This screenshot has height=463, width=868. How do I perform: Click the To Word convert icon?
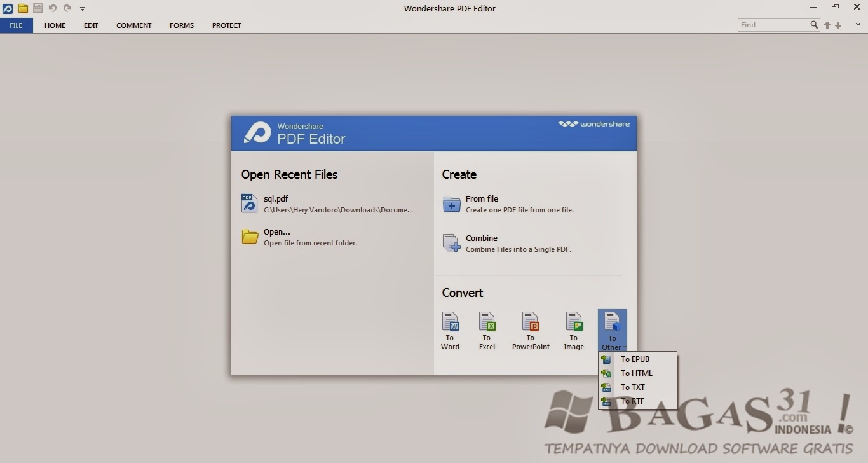(x=450, y=321)
